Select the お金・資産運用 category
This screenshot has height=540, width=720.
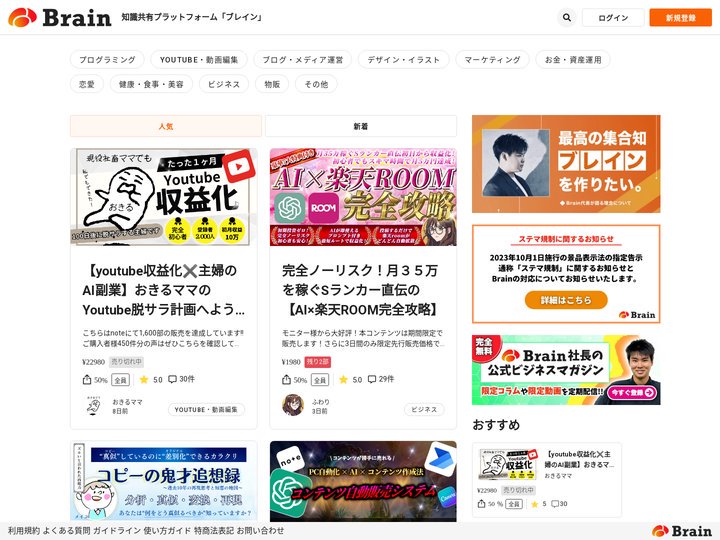(573, 60)
